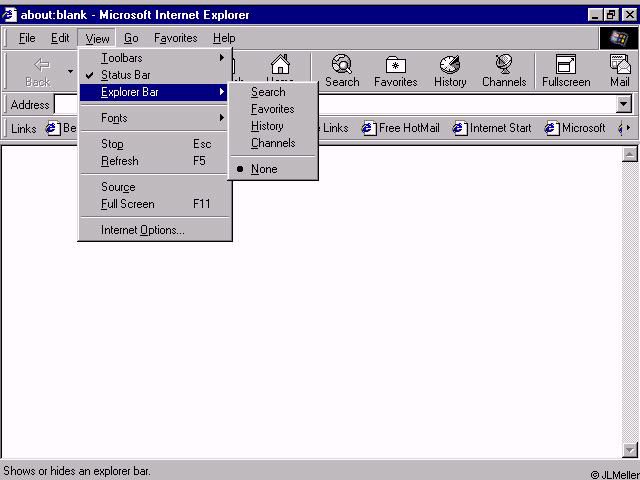Toggle the checked Status Bar option

point(153,75)
